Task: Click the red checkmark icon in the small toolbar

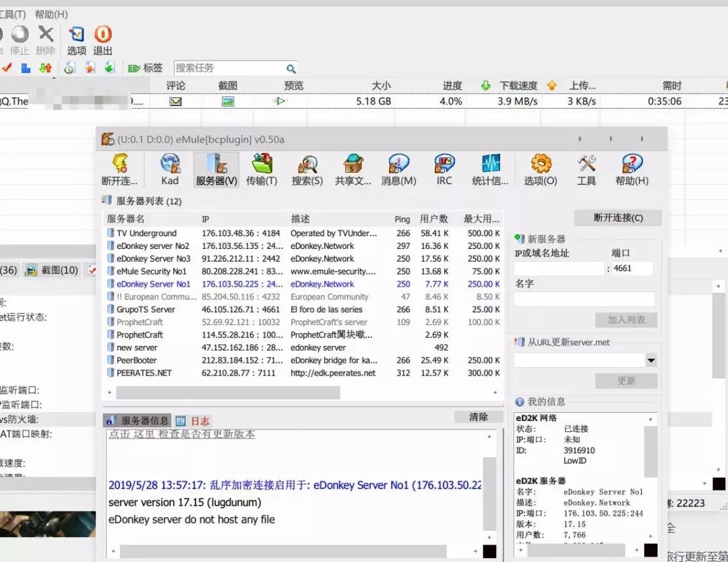Action: [7, 68]
